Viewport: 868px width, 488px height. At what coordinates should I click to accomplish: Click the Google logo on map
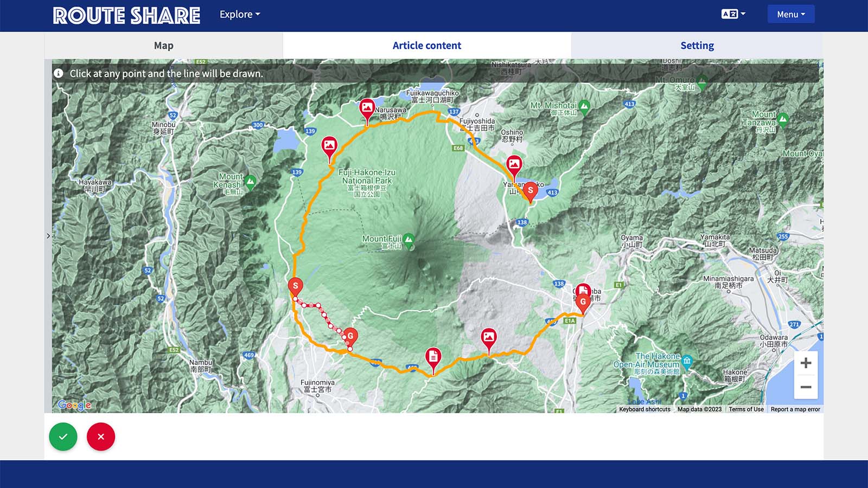pos(74,404)
